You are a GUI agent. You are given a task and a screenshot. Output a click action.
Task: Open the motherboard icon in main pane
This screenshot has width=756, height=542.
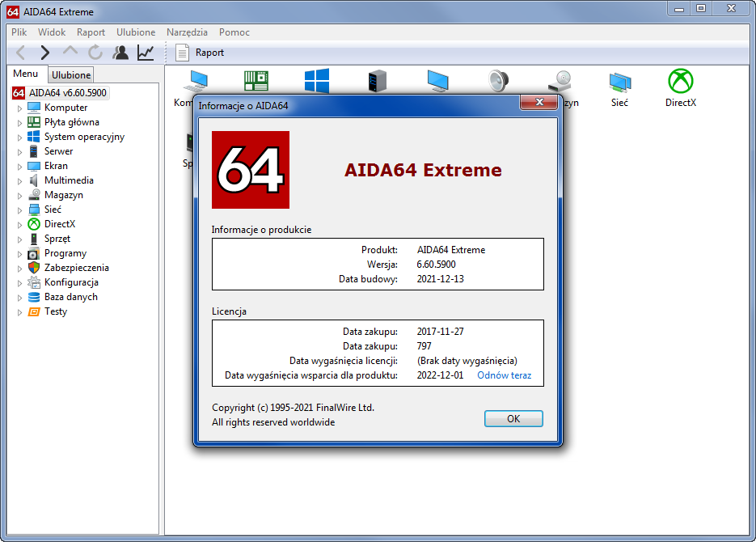pyautogui.click(x=256, y=81)
